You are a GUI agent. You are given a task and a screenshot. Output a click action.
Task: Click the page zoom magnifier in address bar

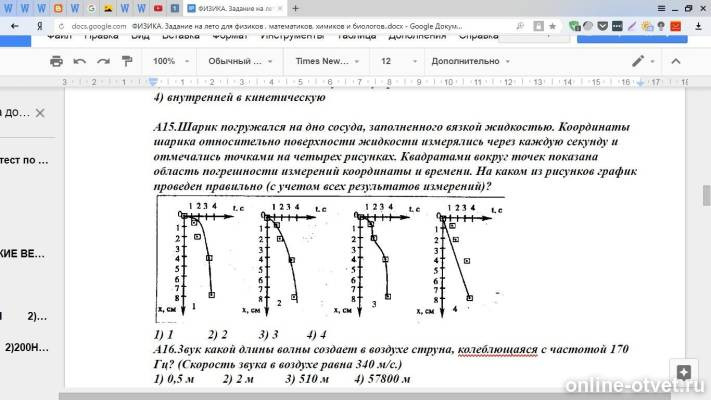point(520,26)
